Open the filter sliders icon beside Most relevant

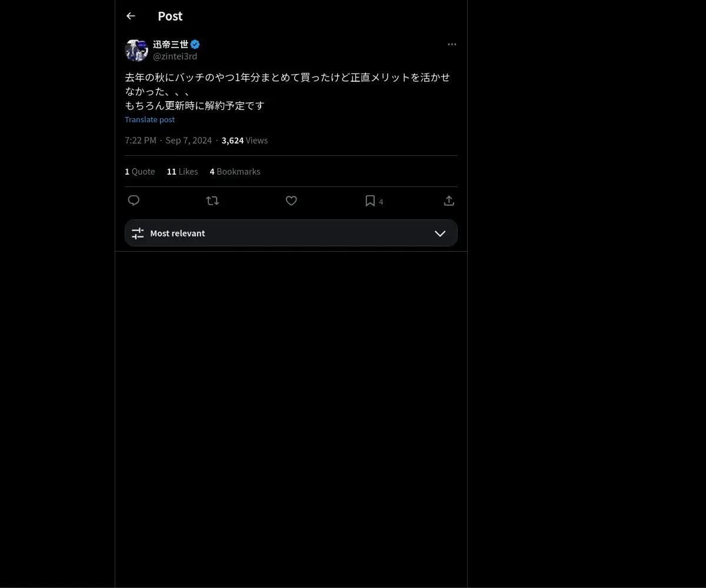click(138, 233)
